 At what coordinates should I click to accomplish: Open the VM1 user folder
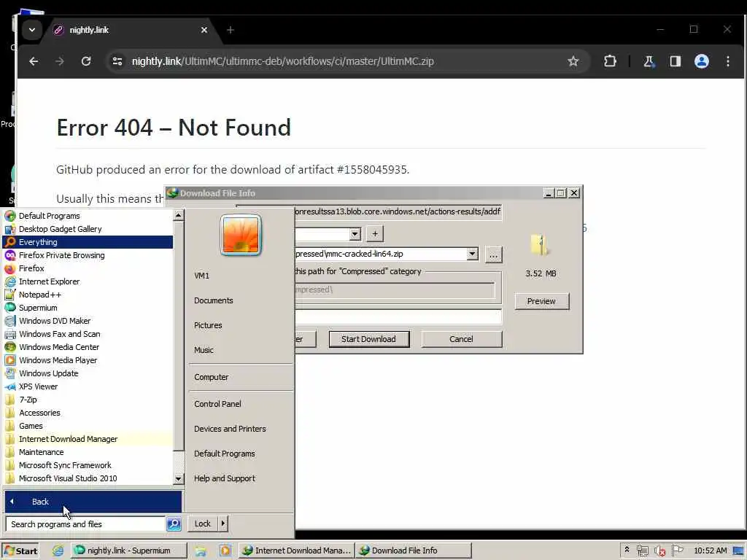[201, 276]
